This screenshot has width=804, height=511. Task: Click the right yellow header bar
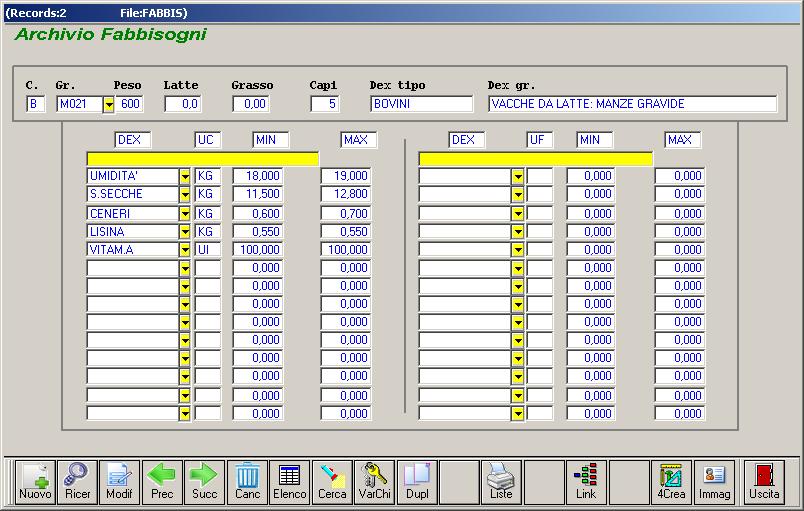click(x=536, y=159)
